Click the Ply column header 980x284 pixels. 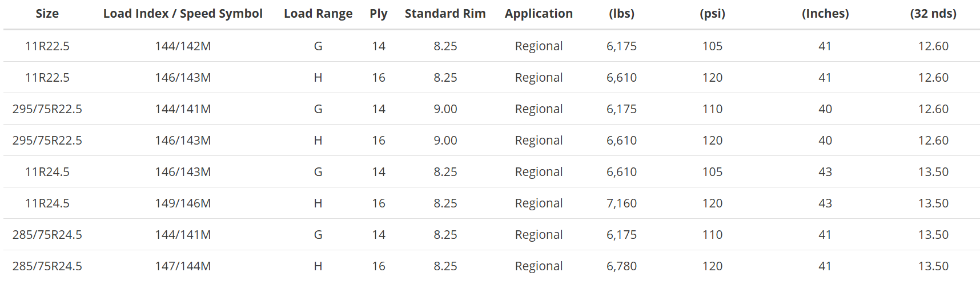coord(379,14)
